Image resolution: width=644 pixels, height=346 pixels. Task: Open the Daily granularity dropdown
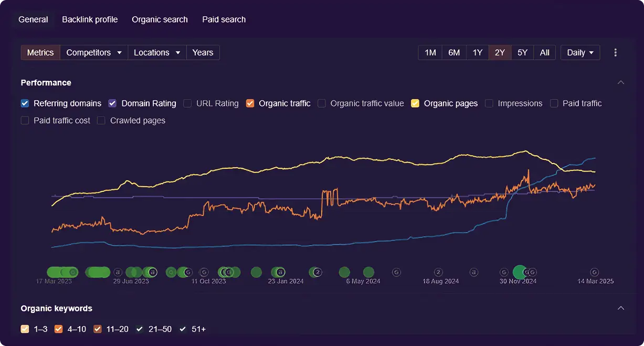click(580, 52)
